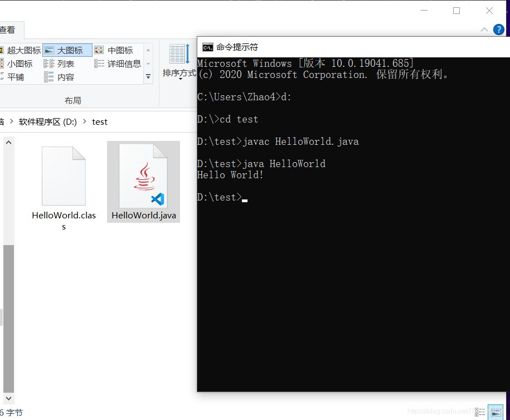Switch to Medium icons (中图标) layout
Screen dimensions: 510x420
point(114,50)
